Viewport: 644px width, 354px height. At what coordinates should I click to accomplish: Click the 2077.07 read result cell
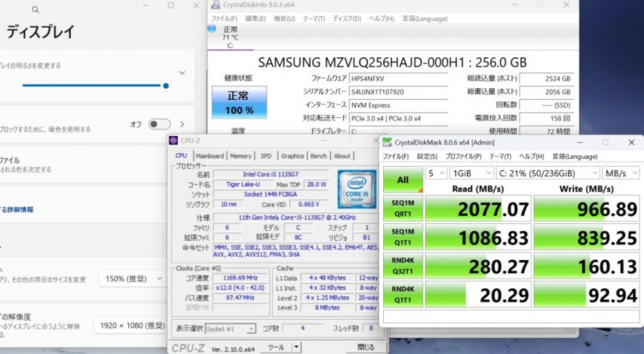point(478,209)
